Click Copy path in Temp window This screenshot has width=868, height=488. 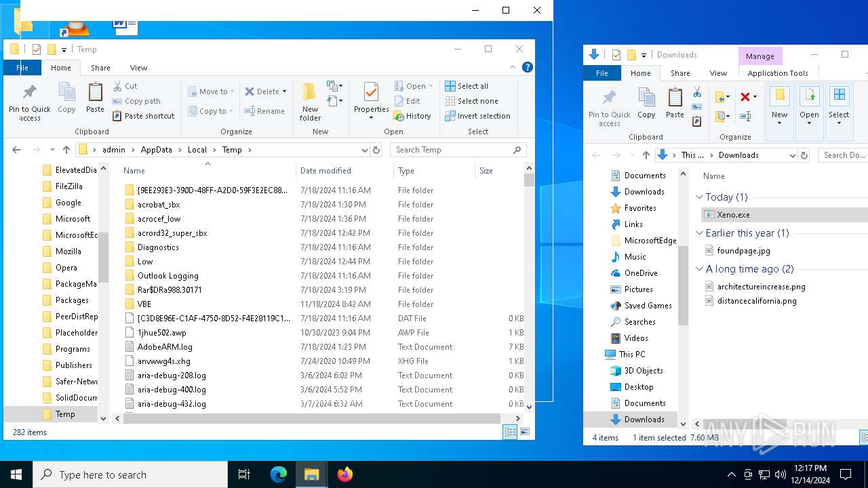[136, 101]
